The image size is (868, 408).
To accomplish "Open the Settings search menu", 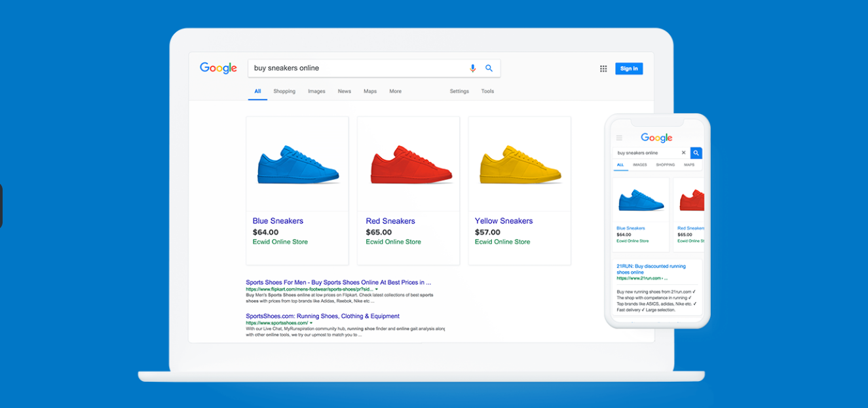I will [x=459, y=92].
